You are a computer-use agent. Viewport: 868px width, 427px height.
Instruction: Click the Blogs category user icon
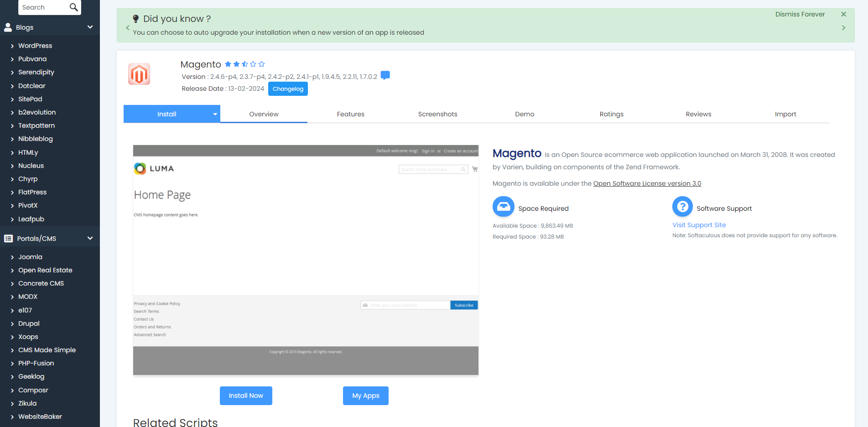click(8, 27)
